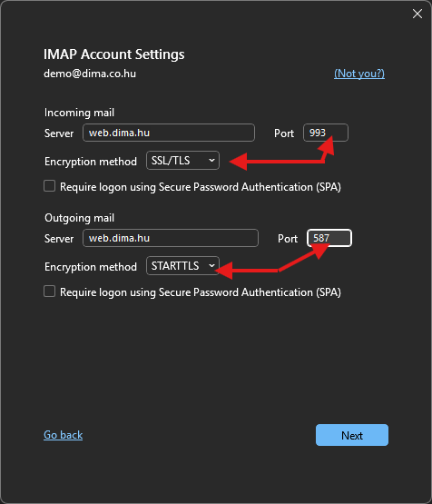Click the outgoing SPA checkbox label text
Image resolution: width=432 pixels, height=504 pixels.
(x=201, y=292)
